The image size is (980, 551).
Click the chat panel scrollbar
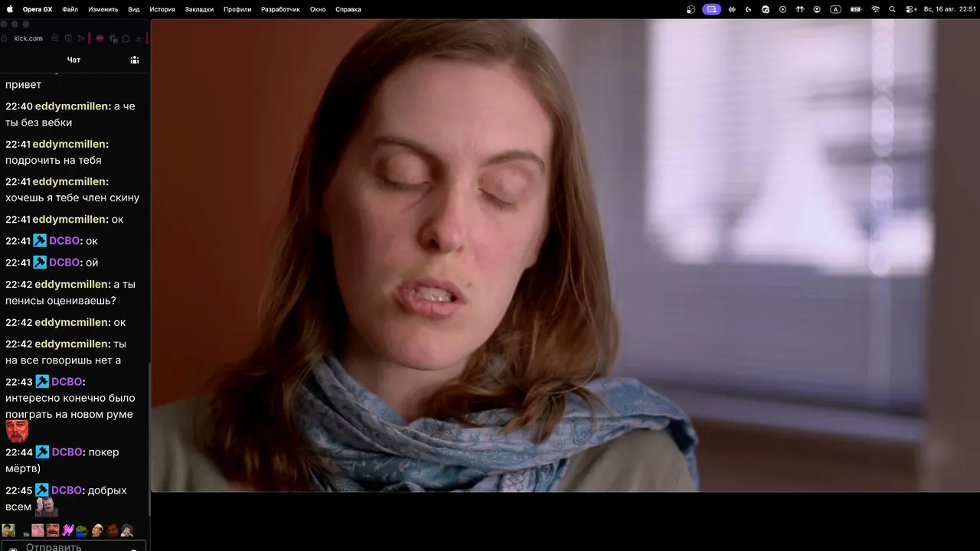(149, 440)
